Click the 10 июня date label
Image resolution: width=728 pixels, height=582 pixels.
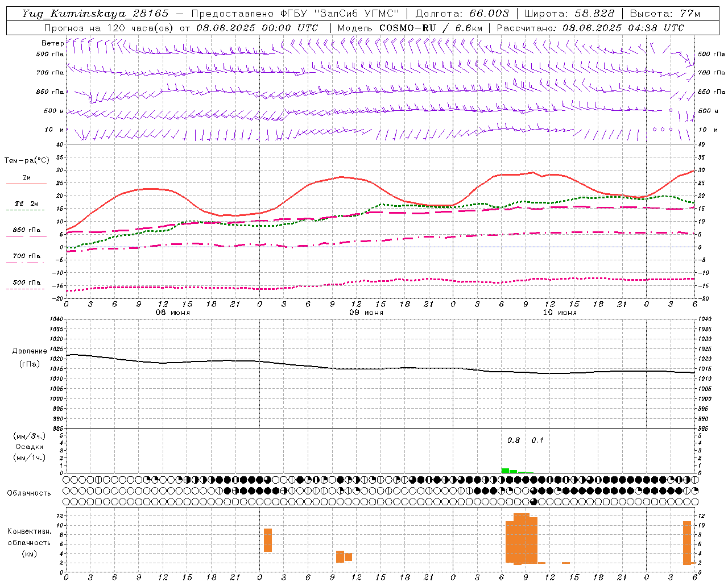point(560,313)
